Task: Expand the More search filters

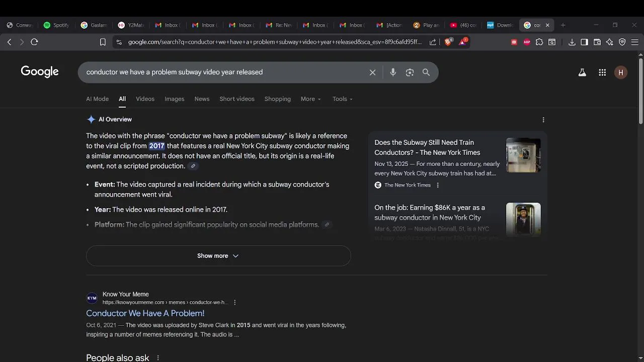Action: tap(310, 99)
